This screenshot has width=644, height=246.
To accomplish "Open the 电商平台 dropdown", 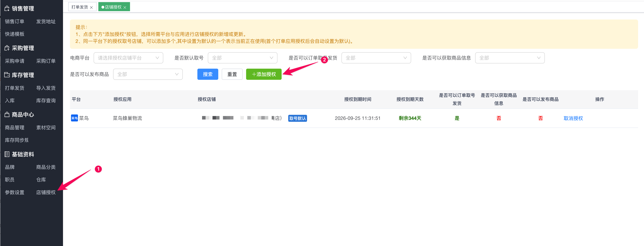I will (x=128, y=58).
